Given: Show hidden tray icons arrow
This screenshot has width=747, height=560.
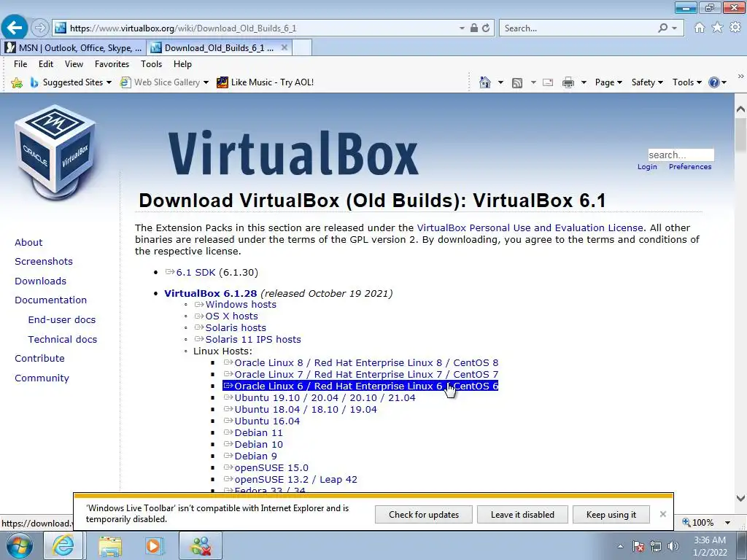Looking at the screenshot, I should 620,546.
